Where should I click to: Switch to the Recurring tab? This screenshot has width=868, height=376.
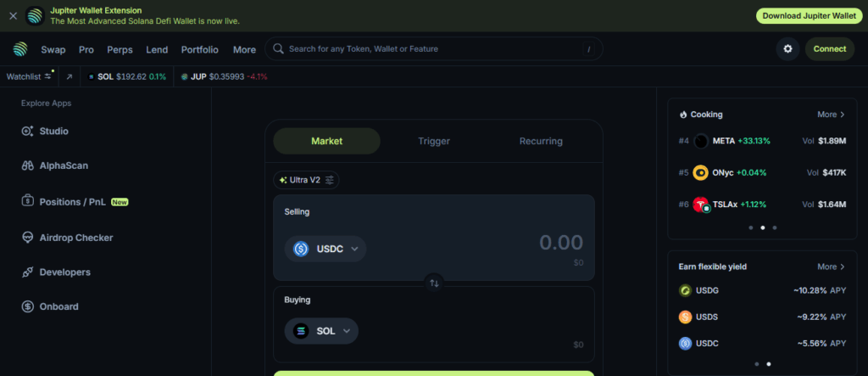pos(541,142)
